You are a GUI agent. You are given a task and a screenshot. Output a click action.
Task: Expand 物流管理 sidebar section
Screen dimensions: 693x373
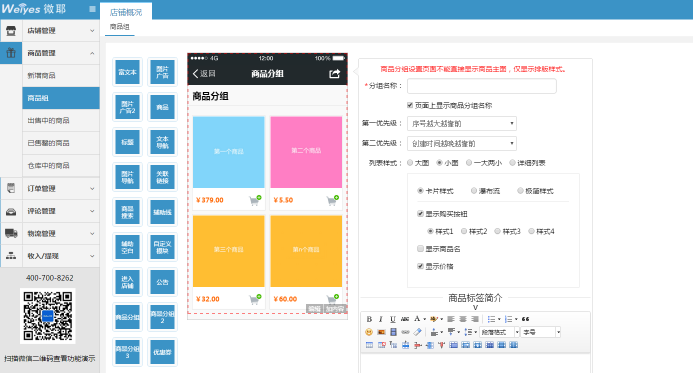click(50, 233)
